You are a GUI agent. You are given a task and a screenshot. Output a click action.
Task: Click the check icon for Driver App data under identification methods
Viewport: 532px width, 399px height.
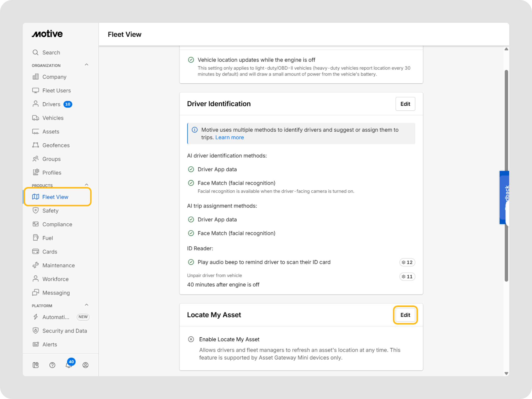pyautogui.click(x=191, y=169)
